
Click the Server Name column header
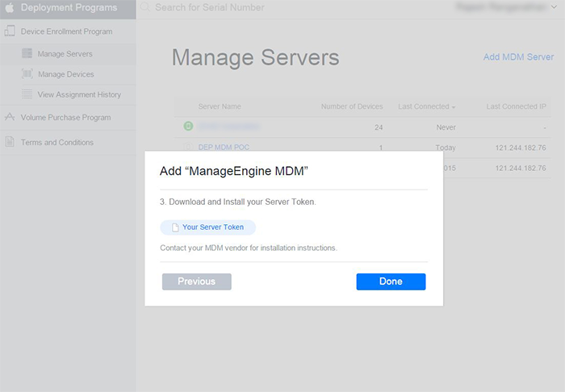(220, 106)
